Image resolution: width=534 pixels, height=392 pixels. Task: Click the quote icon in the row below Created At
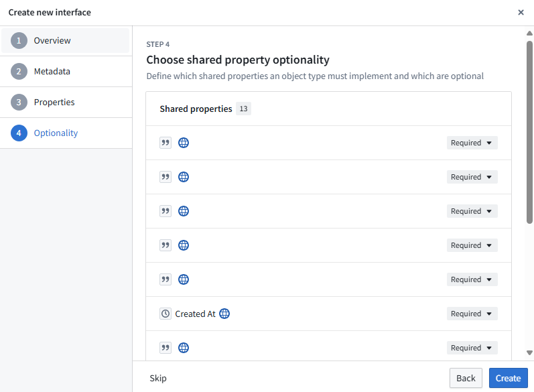pos(165,348)
